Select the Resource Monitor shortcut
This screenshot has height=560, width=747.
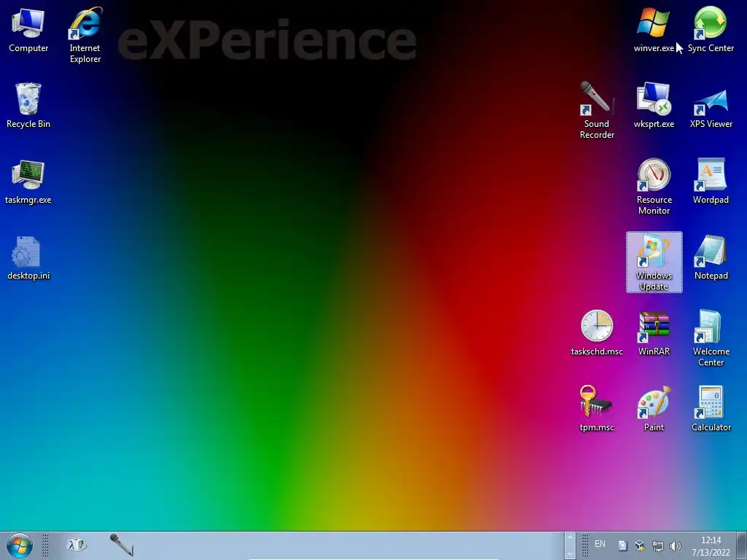[654, 187]
